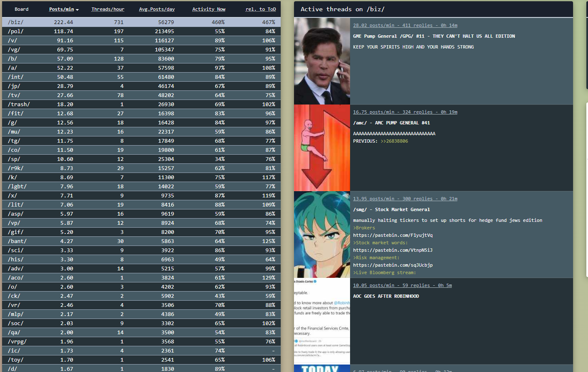The height and width of the screenshot is (372, 588).
Task: Select the /o/ board row
Action: tap(141, 287)
